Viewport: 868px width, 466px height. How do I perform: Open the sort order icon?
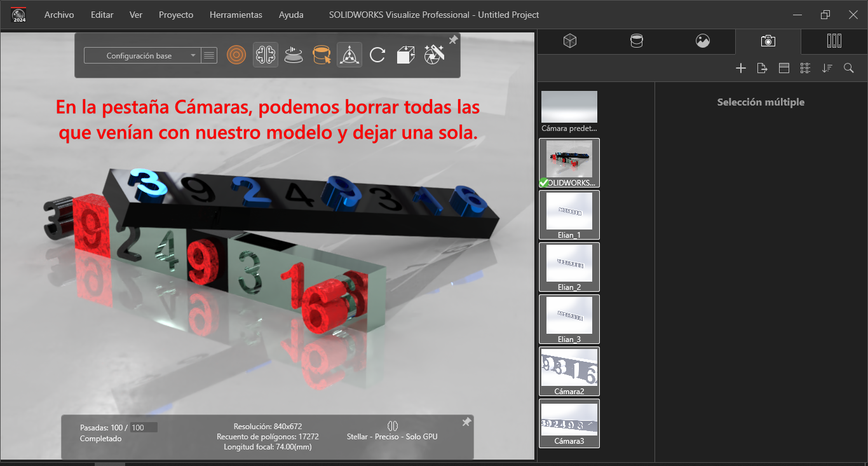(827, 68)
